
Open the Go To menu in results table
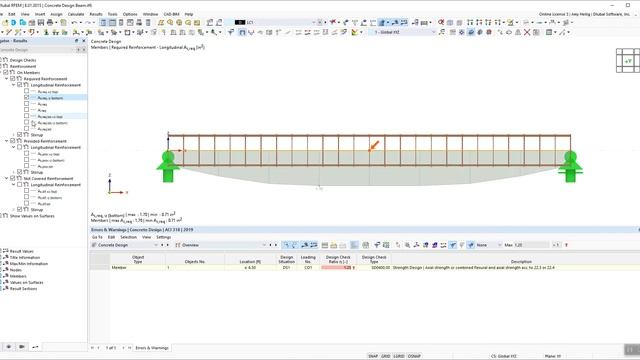97,237
